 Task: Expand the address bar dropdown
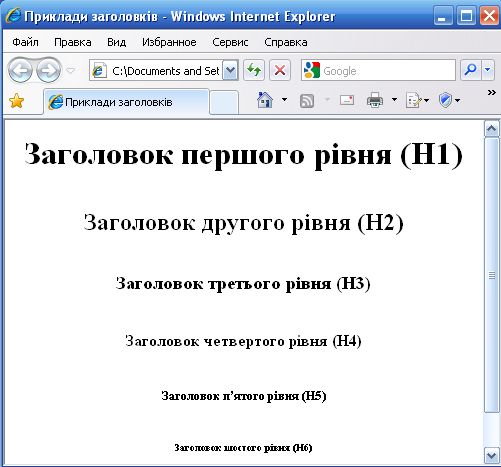click(230, 70)
